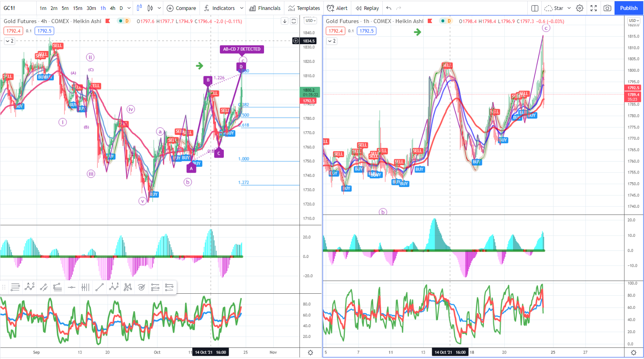This screenshot has width=644, height=359.
Task: Click the red 1792.4 sell price button on 4h chart
Action: point(13,31)
